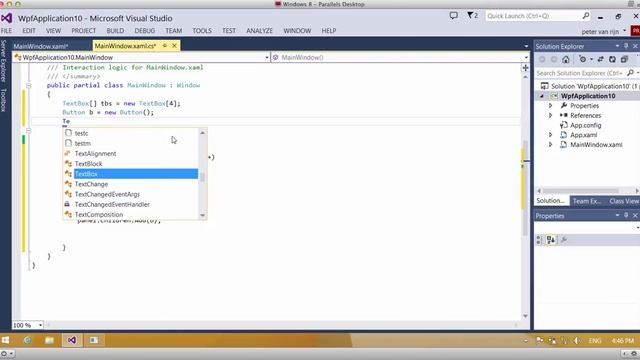This screenshot has height=360, width=640.
Task: Expand the Properties node in Solution Explorer
Action: coord(550,106)
